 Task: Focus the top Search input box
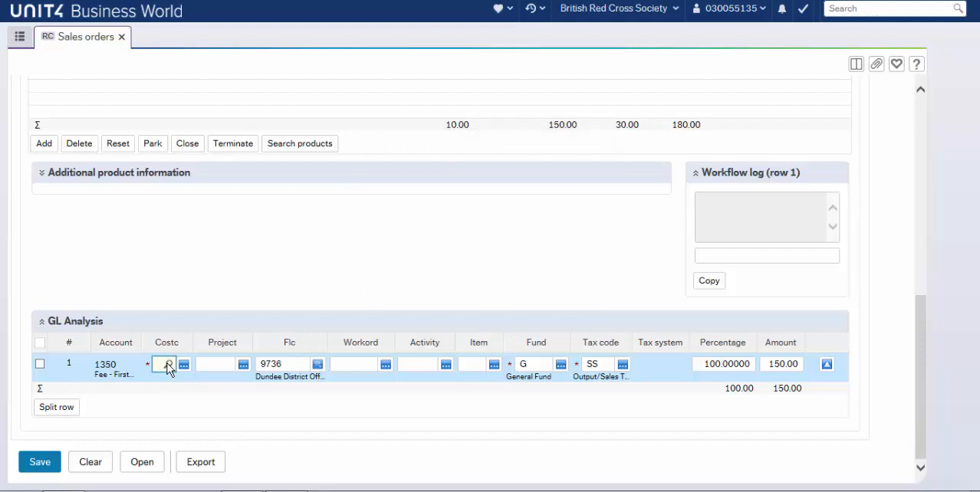(x=887, y=8)
